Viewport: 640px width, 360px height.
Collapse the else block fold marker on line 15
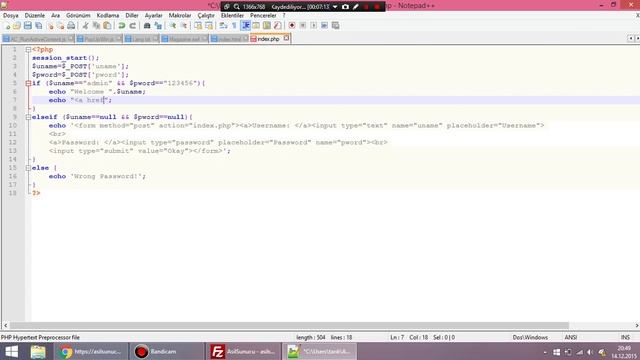[x=28, y=168]
